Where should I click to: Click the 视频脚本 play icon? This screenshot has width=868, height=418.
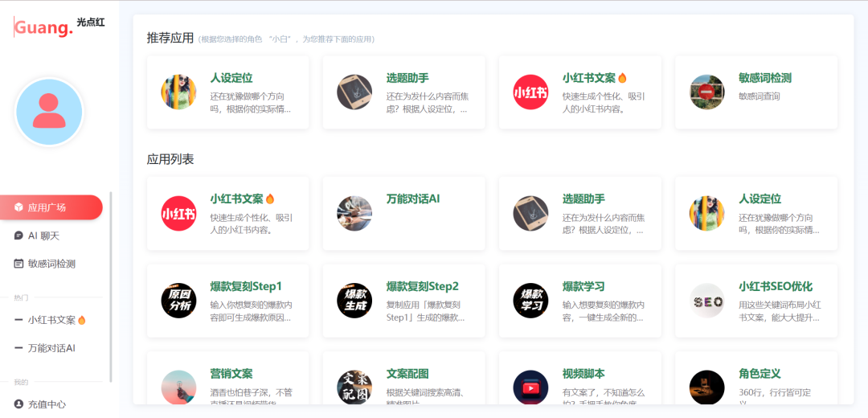pyautogui.click(x=531, y=387)
